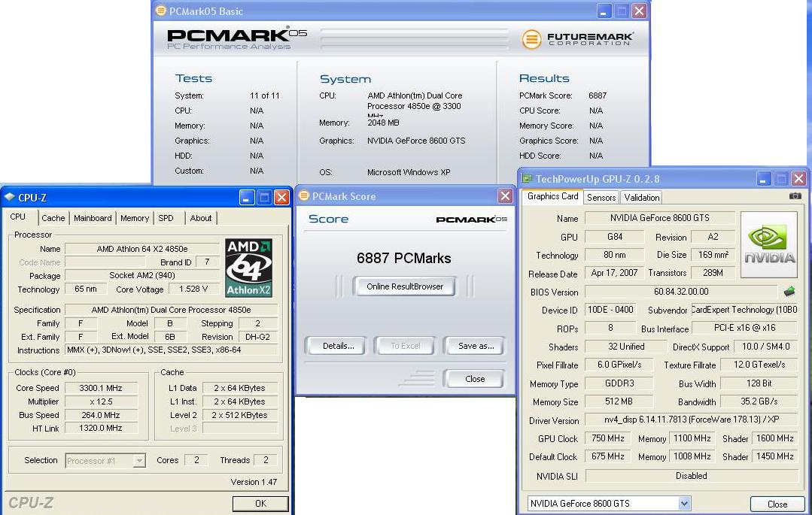Click the Level 2 cache value 2 x 512 KBytes
812x515 pixels.
coord(239,414)
